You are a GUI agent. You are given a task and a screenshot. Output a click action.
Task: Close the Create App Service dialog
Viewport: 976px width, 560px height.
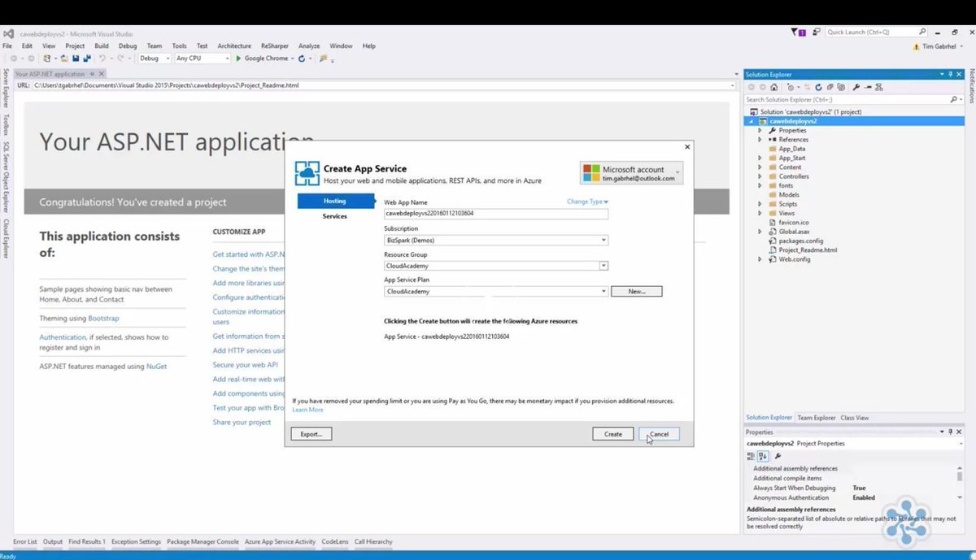pyautogui.click(x=687, y=147)
